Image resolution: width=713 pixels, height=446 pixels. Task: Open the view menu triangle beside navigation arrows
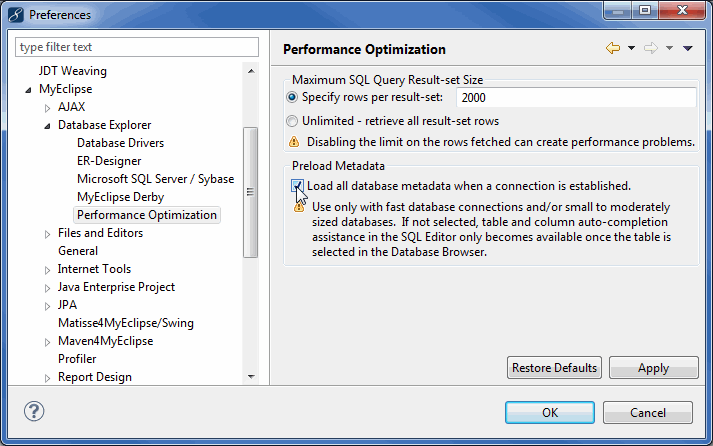(x=688, y=49)
